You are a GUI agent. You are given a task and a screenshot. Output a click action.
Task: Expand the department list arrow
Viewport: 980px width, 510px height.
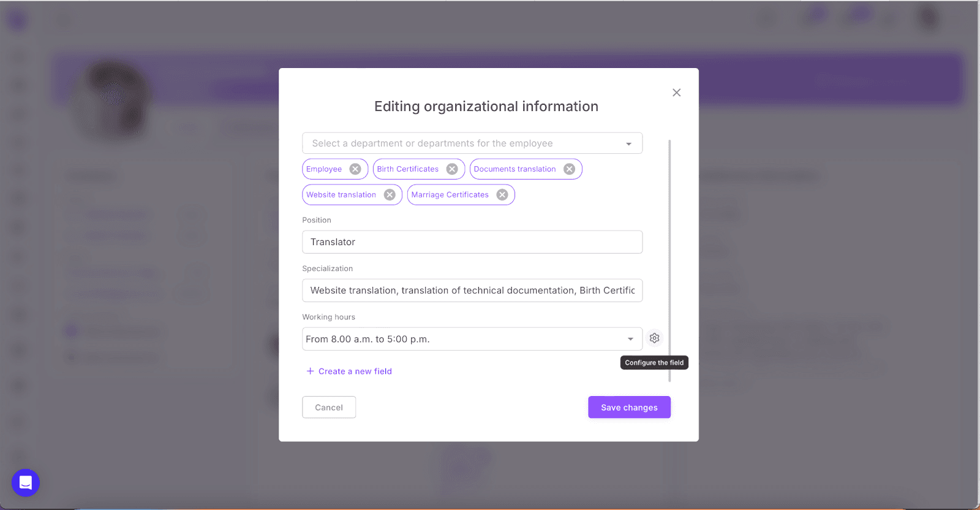(628, 144)
